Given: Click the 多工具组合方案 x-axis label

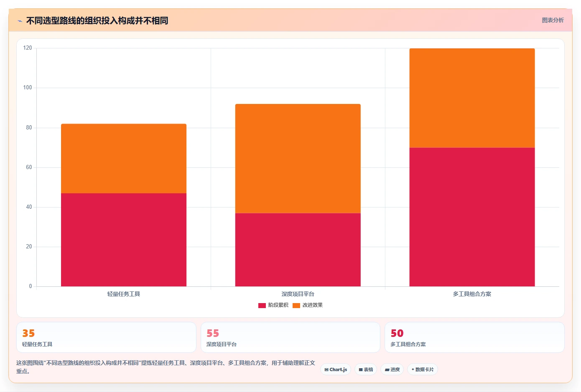Looking at the screenshot, I should point(472,294).
